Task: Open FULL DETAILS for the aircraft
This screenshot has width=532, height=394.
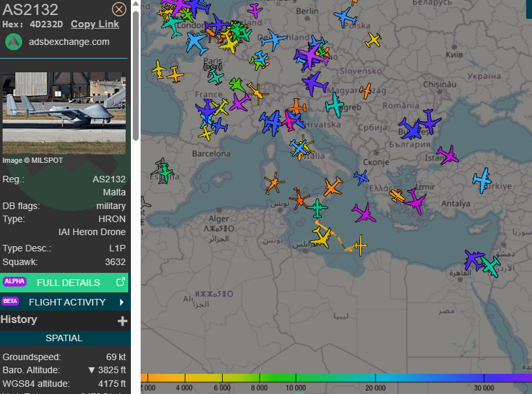Action: [64, 283]
